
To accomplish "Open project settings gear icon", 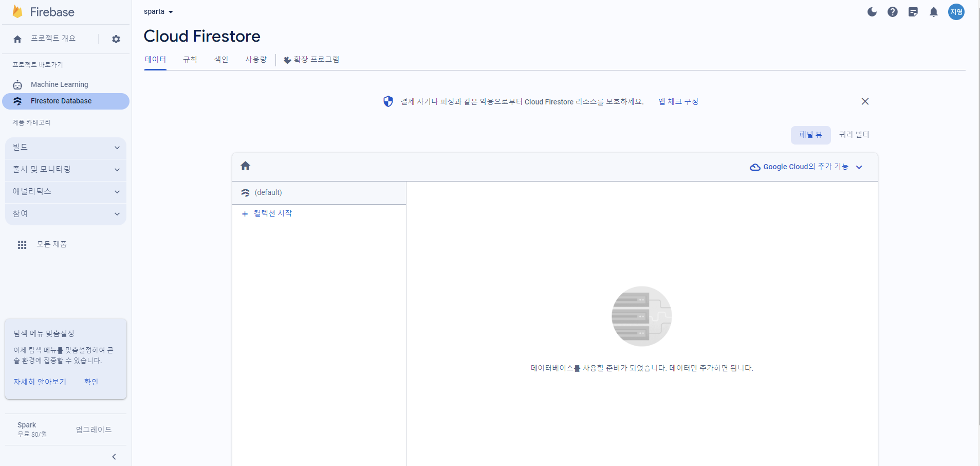I will tap(116, 39).
